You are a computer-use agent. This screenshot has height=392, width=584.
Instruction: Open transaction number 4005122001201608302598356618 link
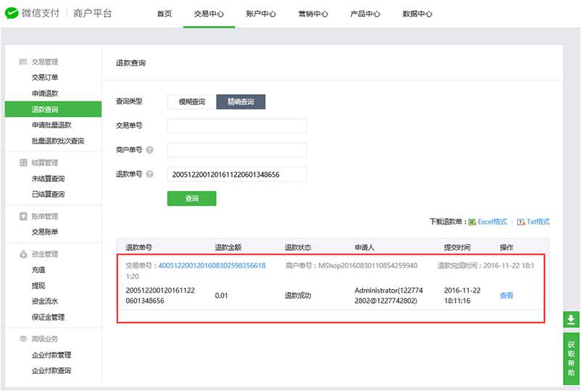click(212, 266)
